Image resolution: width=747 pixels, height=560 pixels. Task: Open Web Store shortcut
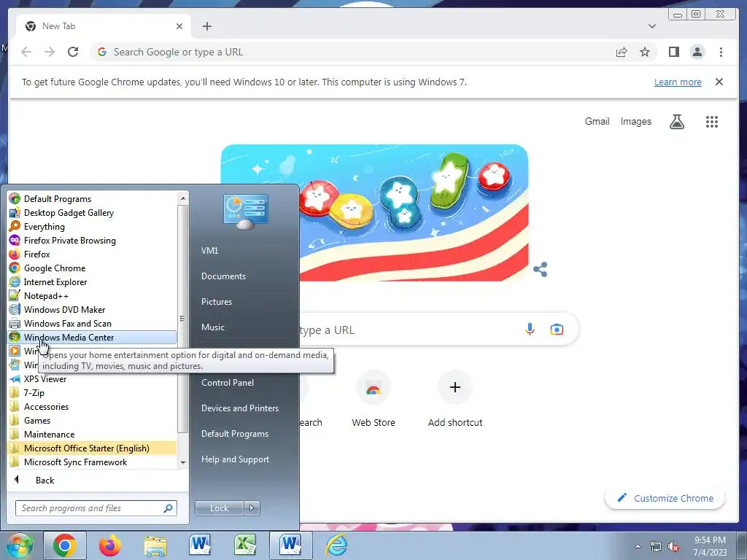[x=373, y=399]
